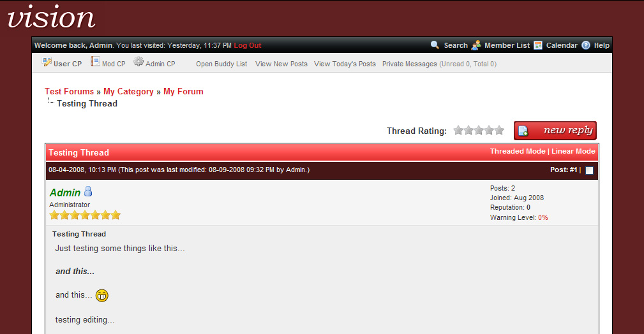Click the Help question mark icon
The image size is (644, 334).
[586, 45]
